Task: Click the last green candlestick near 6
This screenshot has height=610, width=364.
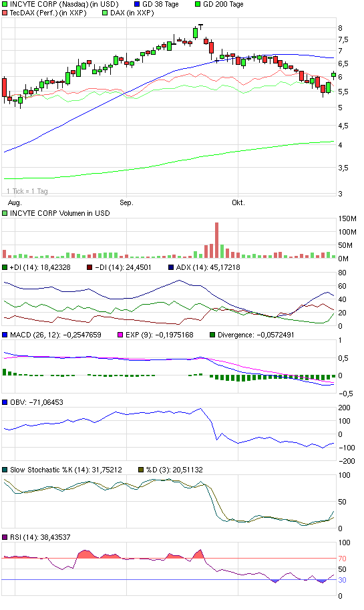Action: click(334, 75)
